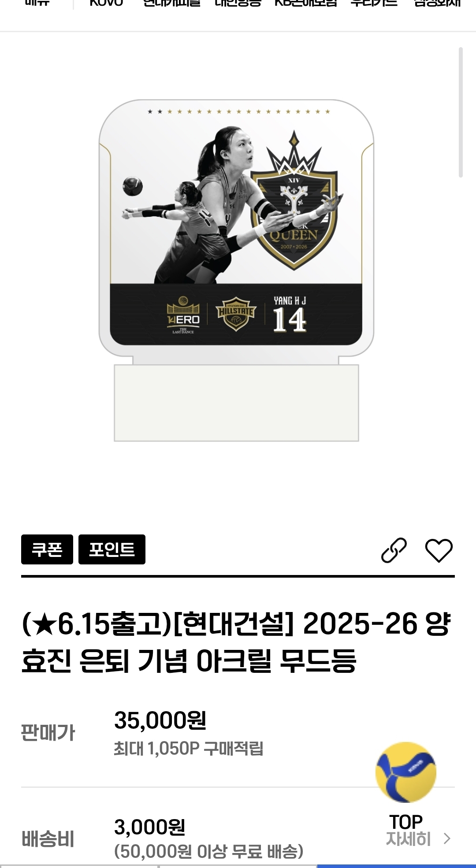Screen dimensions: 476x868
Task: Select the 우리카드 team tab
Action: pyautogui.click(x=374, y=4)
